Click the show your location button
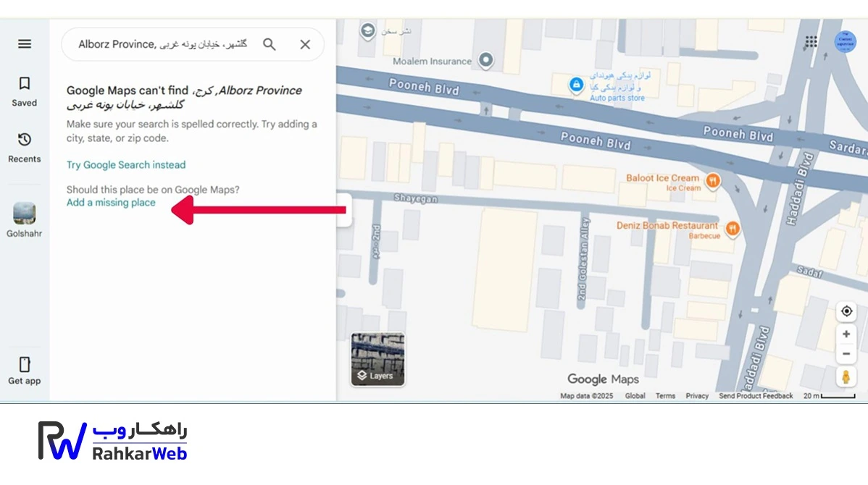Viewport: 868px width, 485px height. click(846, 311)
